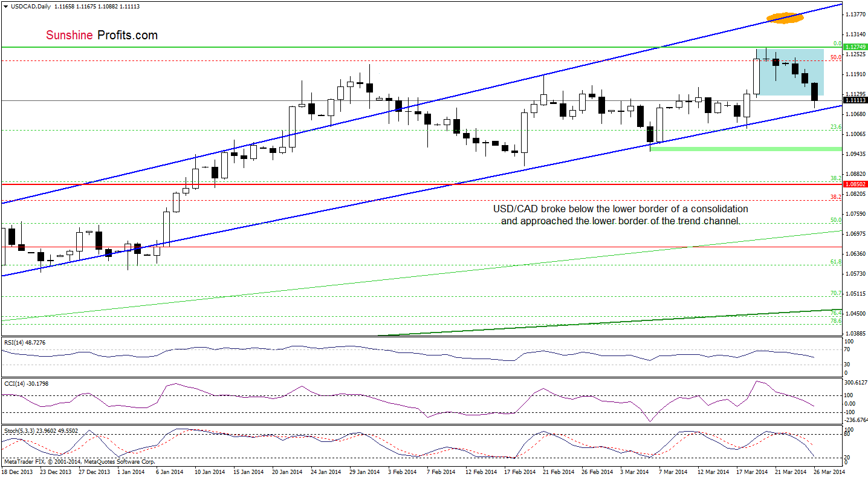
Task: Click the '27 Dec 2013' date label
Action: pos(96,471)
